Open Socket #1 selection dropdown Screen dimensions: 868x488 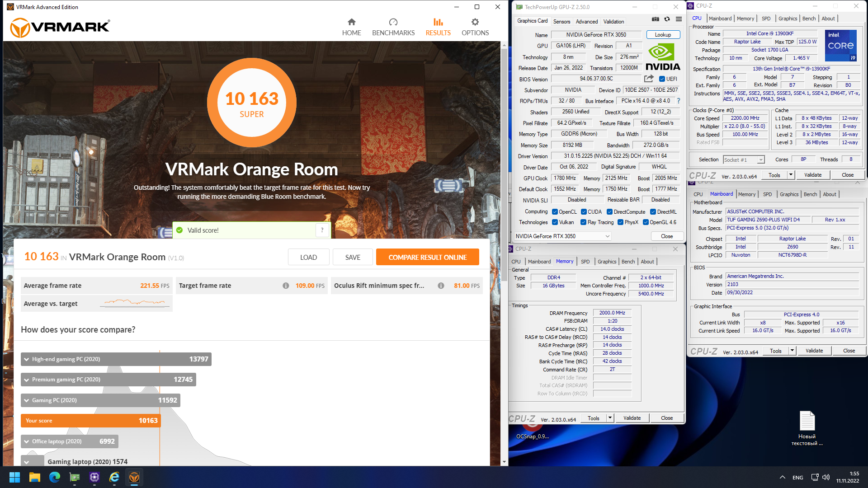[744, 160]
